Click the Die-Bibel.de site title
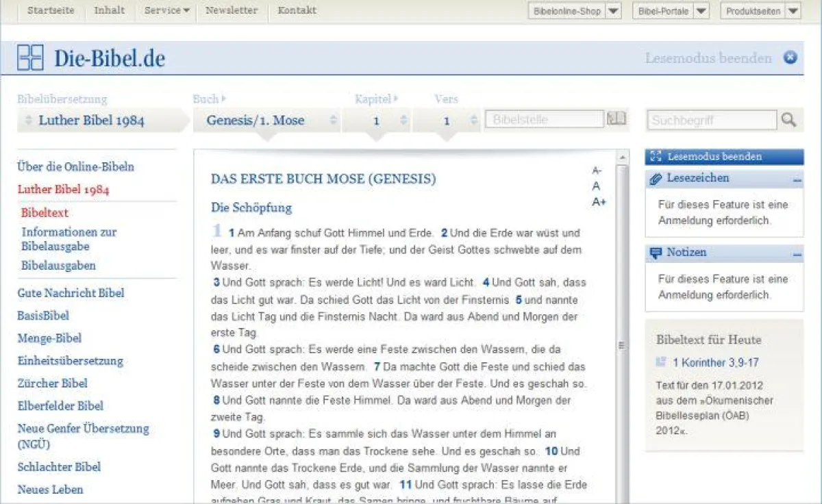Screen dimensions: 822x504 coord(110,59)
